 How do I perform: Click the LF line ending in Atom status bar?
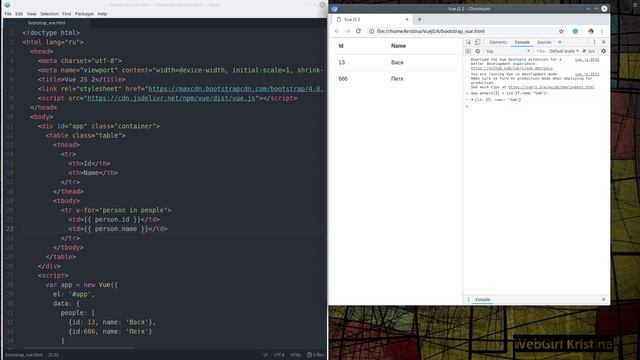point(265,355)
